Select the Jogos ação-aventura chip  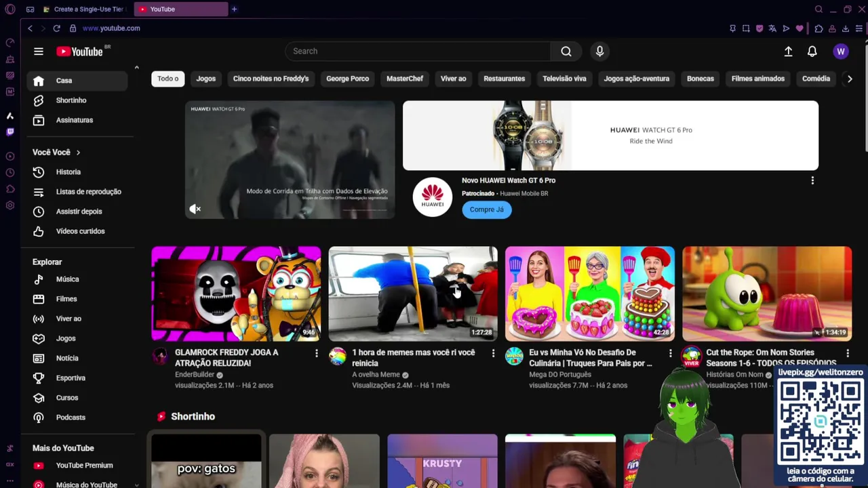tap(636, 79)
